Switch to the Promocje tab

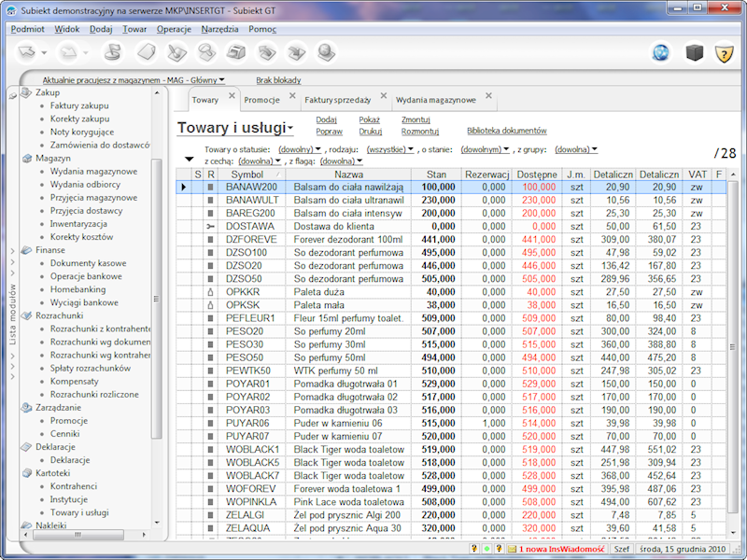coord(261,100)
